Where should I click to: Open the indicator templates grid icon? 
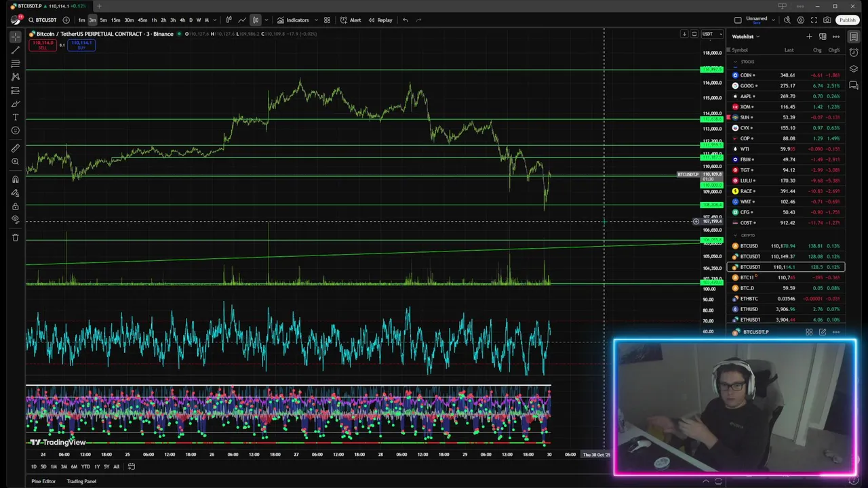click(x=327, y=20)
